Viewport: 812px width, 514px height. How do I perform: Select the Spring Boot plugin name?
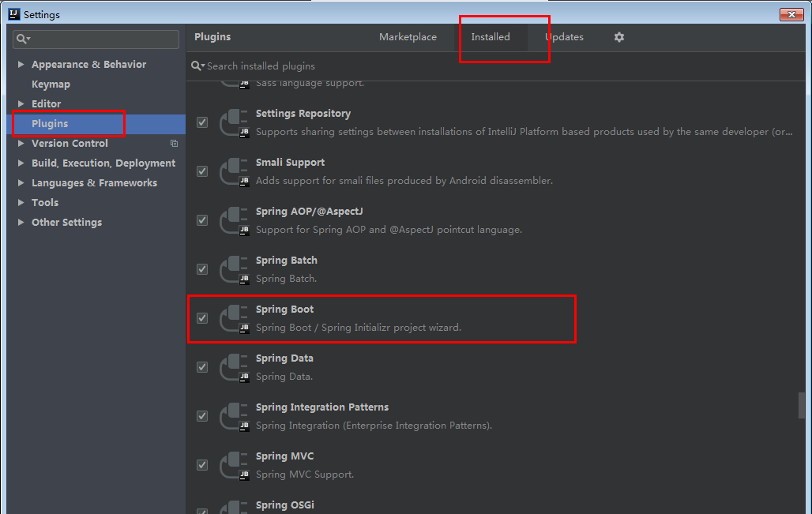pyautogui.click(x=284, y=310)
